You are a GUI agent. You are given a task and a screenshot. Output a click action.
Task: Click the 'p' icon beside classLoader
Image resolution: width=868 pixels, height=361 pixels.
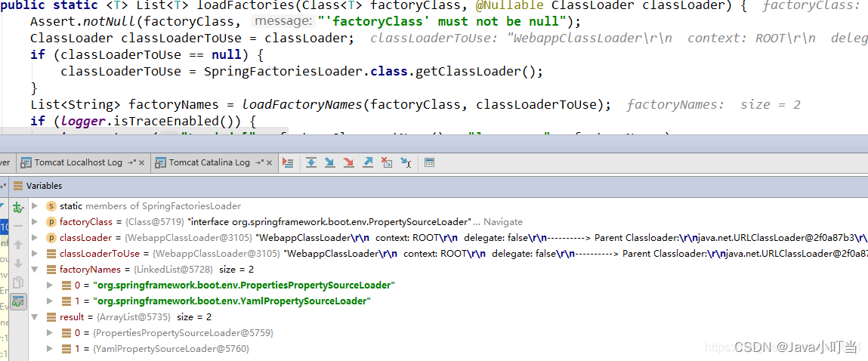point(51,238)
